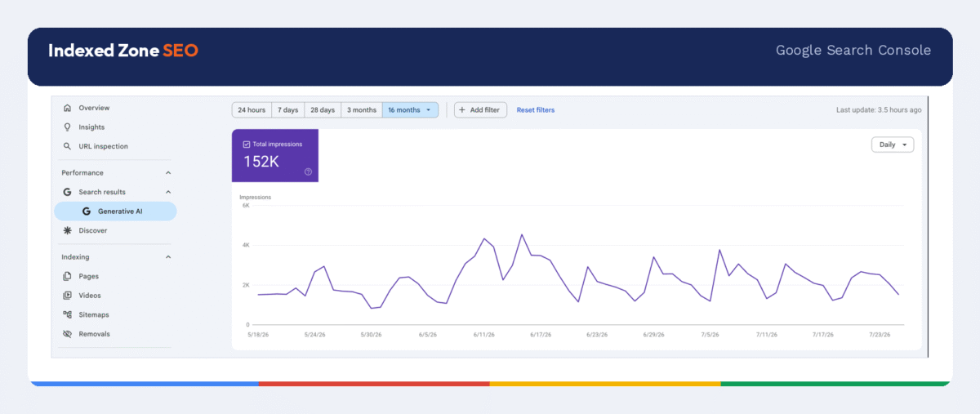The width and height of the screenshot is (980, 414).
Task: Open the Daily granularity dropdown
Action: [x=893, y=145]
